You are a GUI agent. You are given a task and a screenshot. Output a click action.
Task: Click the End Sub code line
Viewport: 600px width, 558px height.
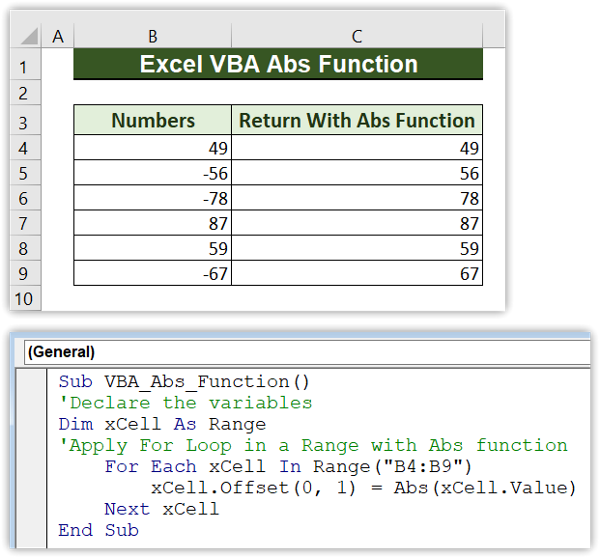click(98, 530)
